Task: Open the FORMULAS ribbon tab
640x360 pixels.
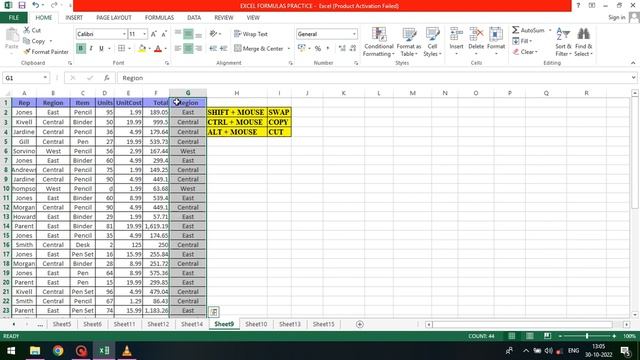Action: tap(159, 18)
